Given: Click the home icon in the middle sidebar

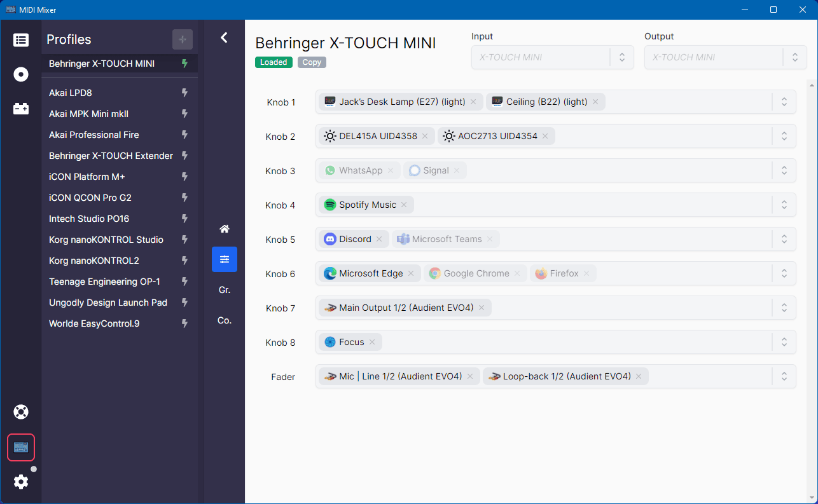Looking at the screenshot, I should coord(224,229).
